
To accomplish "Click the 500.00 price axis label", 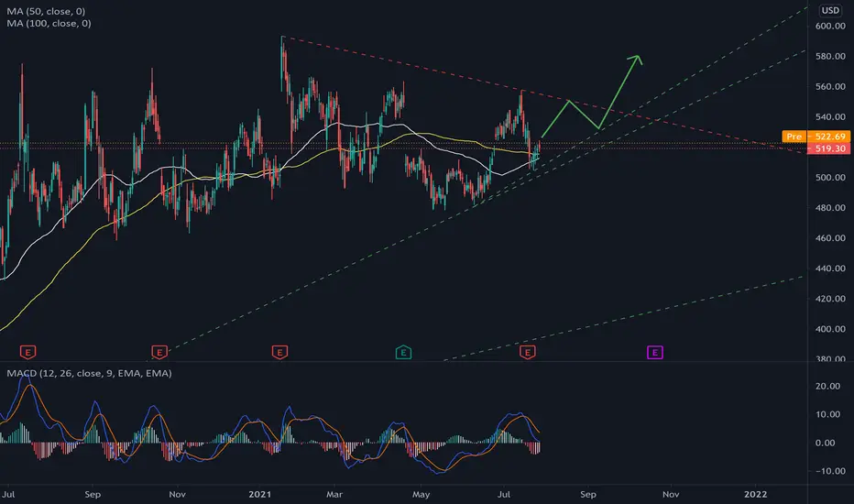I will point(830,177).
